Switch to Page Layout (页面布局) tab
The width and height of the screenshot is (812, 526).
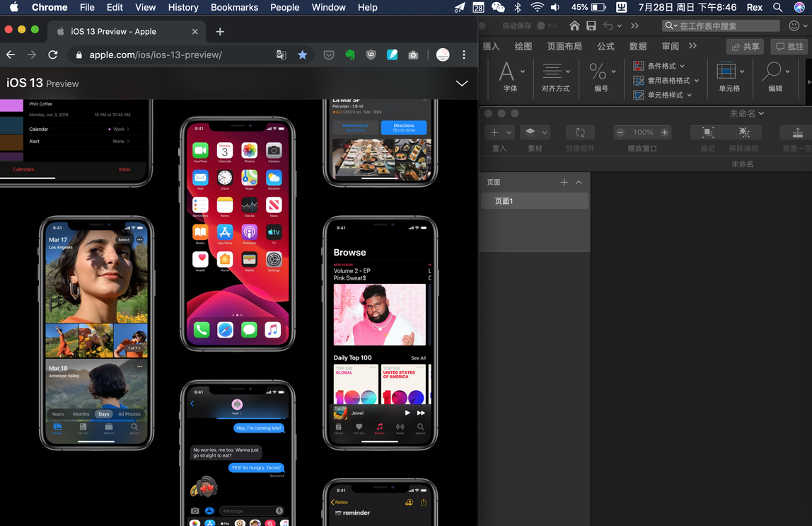point(564,46)
